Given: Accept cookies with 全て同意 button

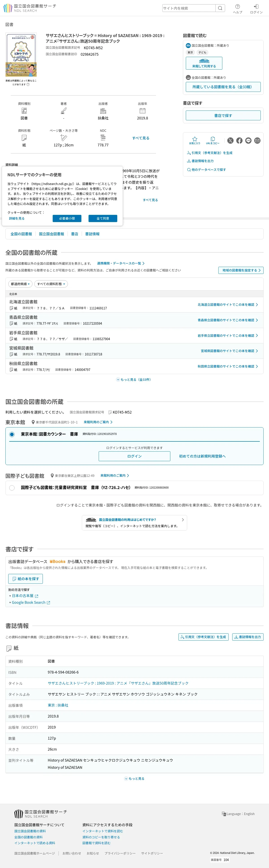Looking at the screenshot, I should tap(103, 219).
